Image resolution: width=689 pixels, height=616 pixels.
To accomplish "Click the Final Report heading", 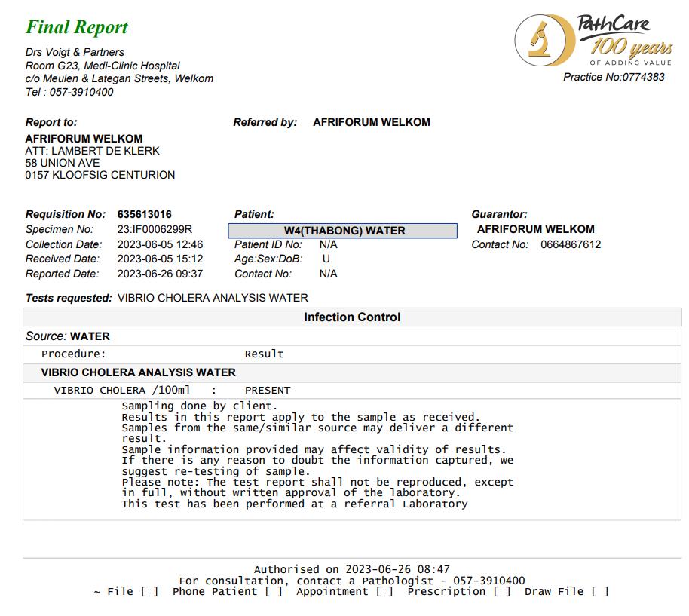I will click(x=77, y=27).
